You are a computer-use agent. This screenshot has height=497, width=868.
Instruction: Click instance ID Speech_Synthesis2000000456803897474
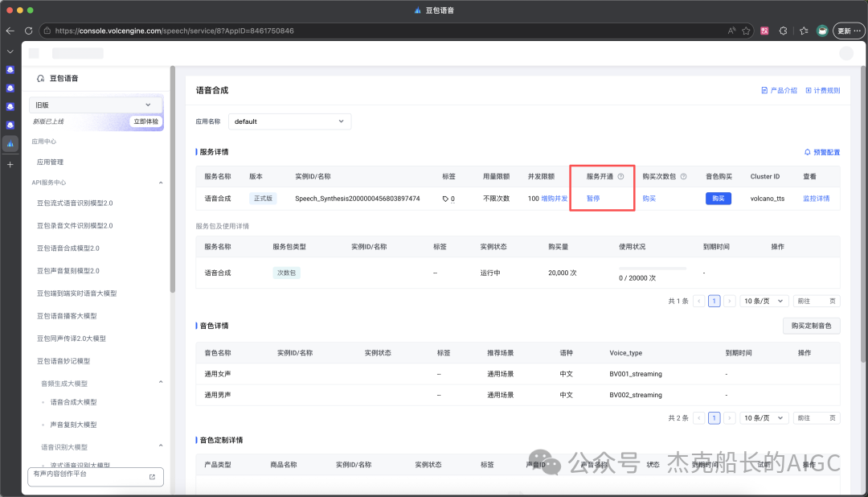pyautogui.click(x=357, y=199)
